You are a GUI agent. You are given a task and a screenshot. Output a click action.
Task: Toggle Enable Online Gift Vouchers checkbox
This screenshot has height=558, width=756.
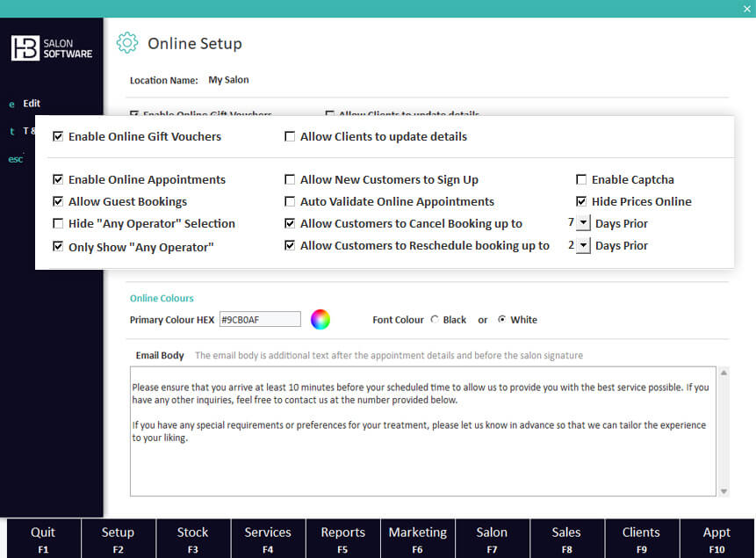[58, 137]
